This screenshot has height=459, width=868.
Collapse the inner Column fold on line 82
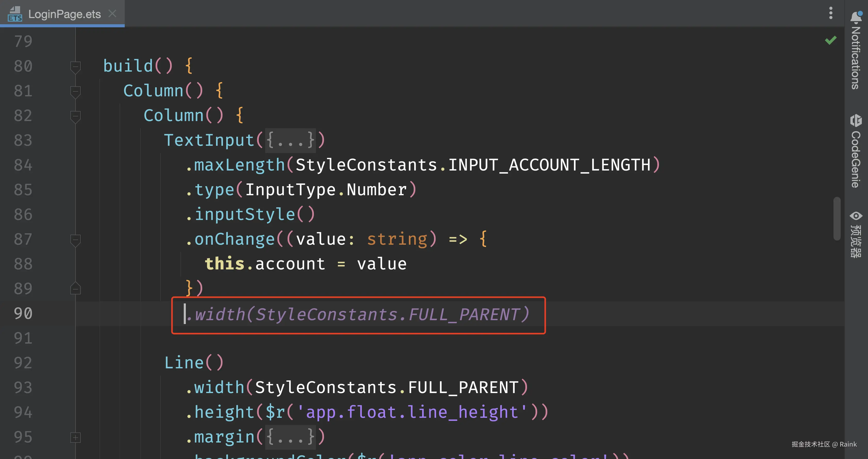(76, 116)
